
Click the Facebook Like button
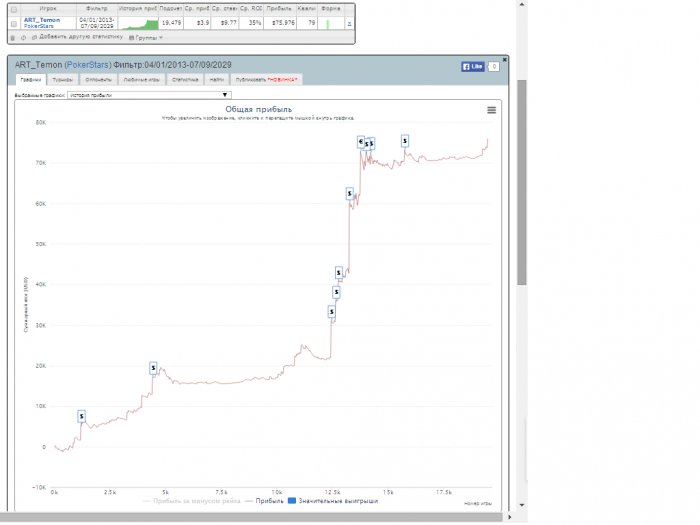[473, 67]
